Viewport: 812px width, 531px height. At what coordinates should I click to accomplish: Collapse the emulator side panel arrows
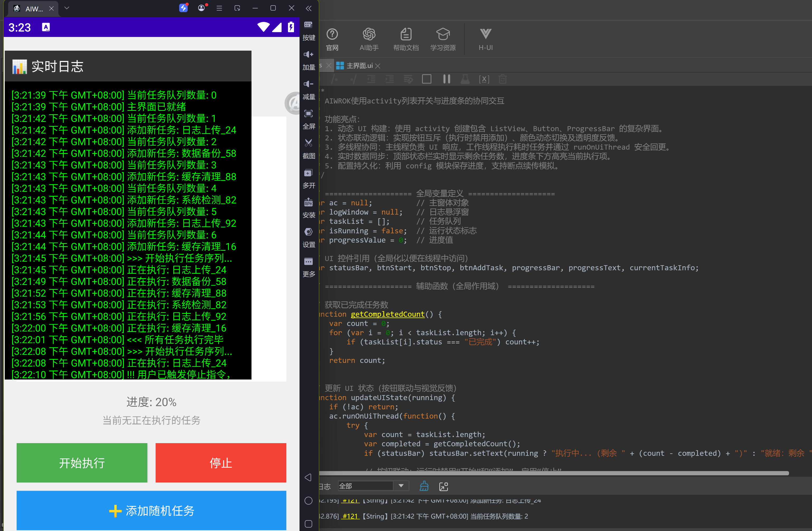(x=308, y=8)
